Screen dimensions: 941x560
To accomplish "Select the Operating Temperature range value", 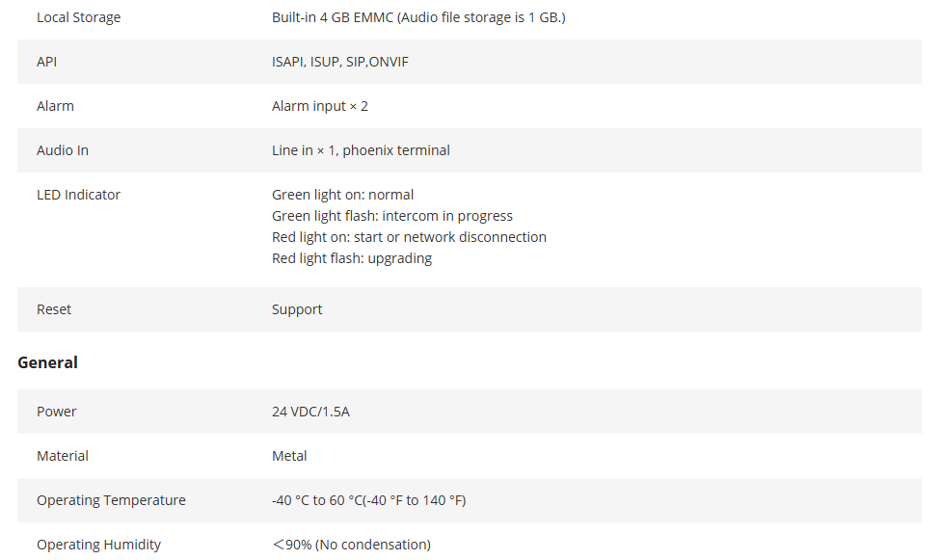I will (x=369, y=500).
